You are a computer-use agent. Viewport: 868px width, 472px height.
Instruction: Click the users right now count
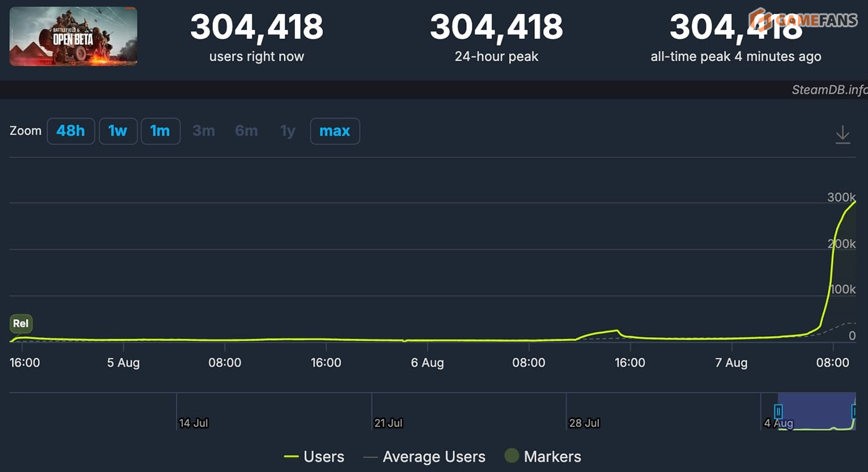pos(257,27)
